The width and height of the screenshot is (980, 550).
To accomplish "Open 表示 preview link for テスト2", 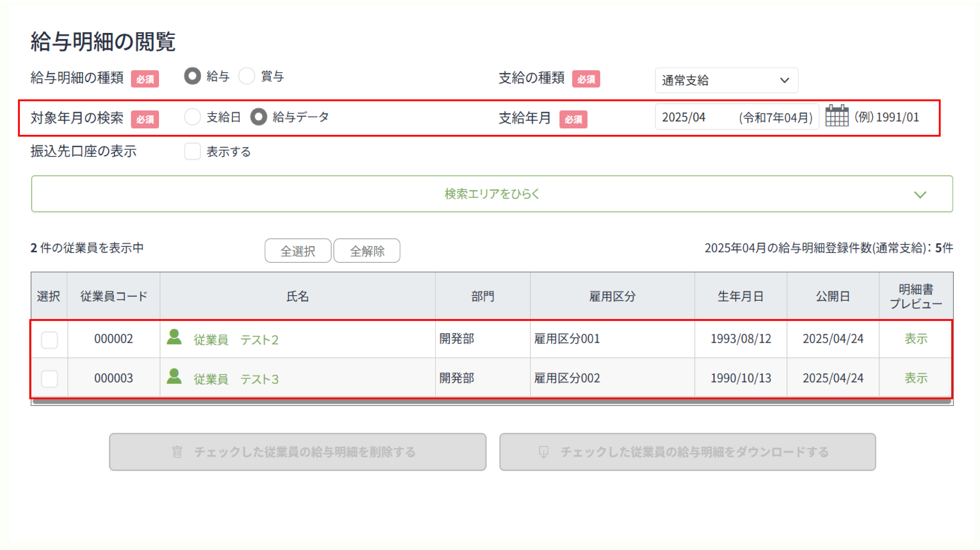I will point(916,338).
